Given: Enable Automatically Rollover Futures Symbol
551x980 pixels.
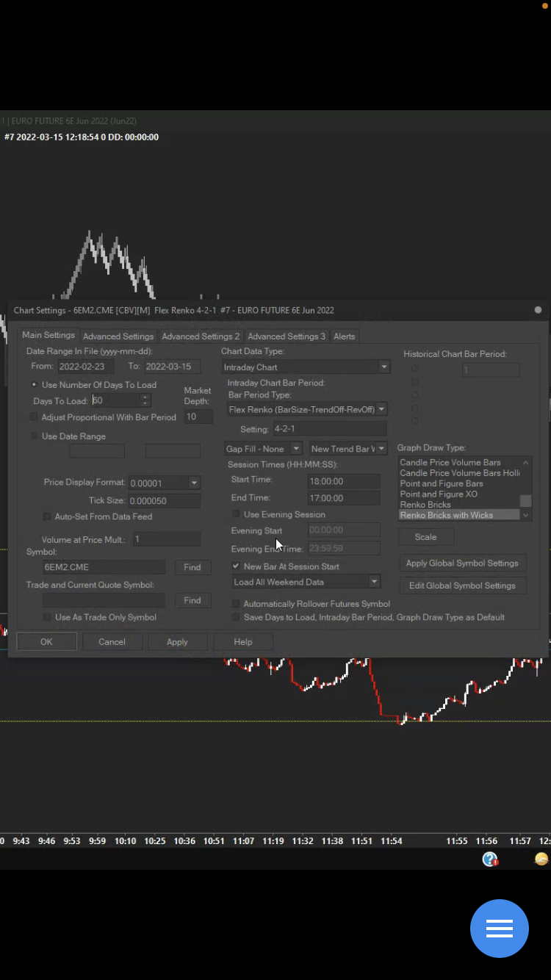Looking at the screenshot, I should coord(237,604).
